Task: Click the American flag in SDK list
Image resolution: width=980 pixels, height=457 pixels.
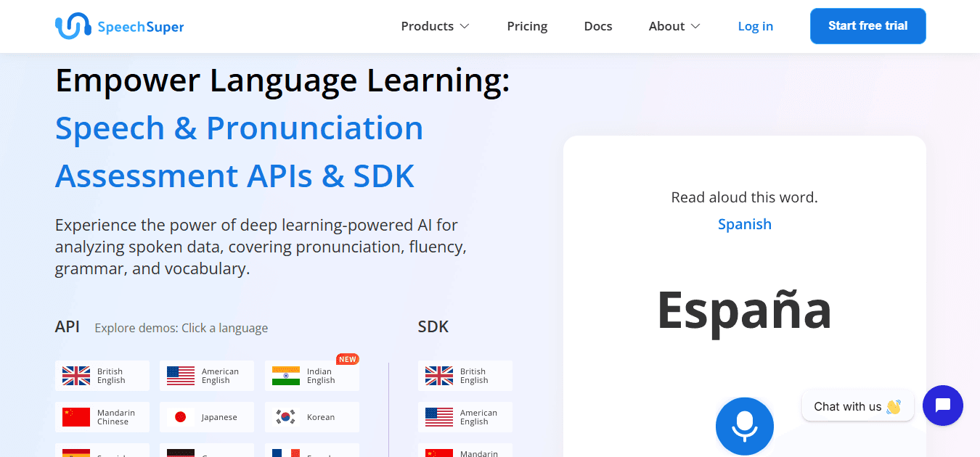Action: tap(439, 417)
